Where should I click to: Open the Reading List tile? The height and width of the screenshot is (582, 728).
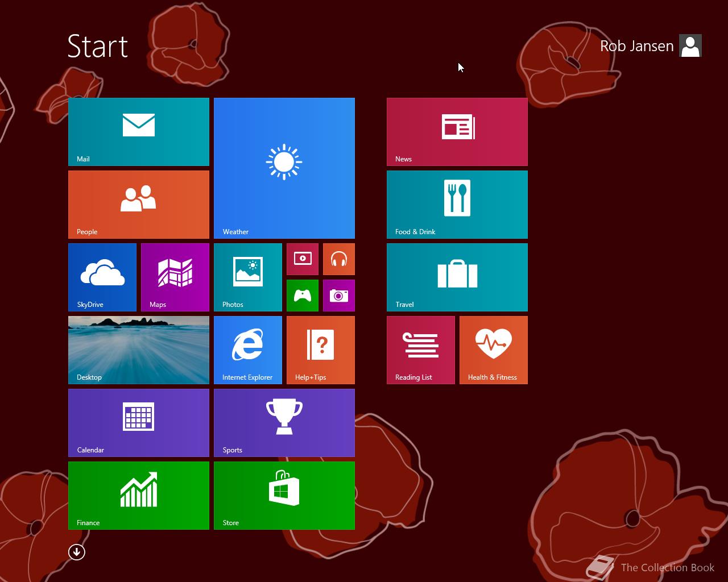click(421, 350)
